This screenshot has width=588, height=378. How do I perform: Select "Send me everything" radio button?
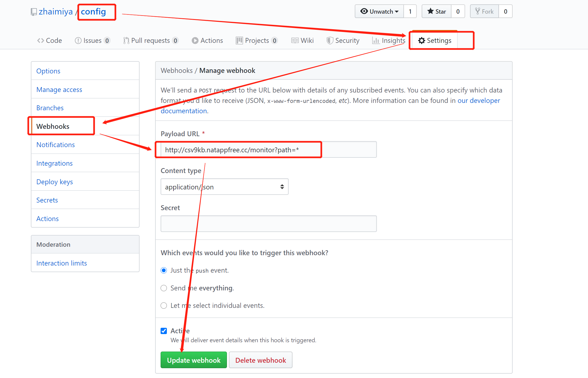pos(164,288)
